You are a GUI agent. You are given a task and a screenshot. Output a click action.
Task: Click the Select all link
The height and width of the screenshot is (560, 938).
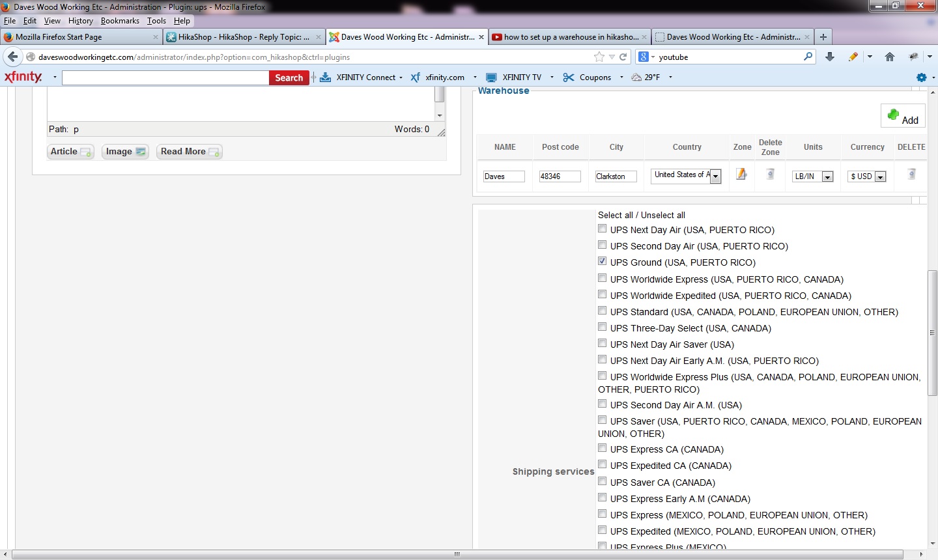pos(616,215)
